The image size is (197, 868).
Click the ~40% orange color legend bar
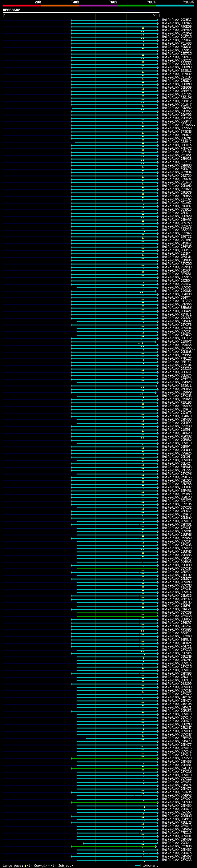pyautogui.click(x=60, y=6)
